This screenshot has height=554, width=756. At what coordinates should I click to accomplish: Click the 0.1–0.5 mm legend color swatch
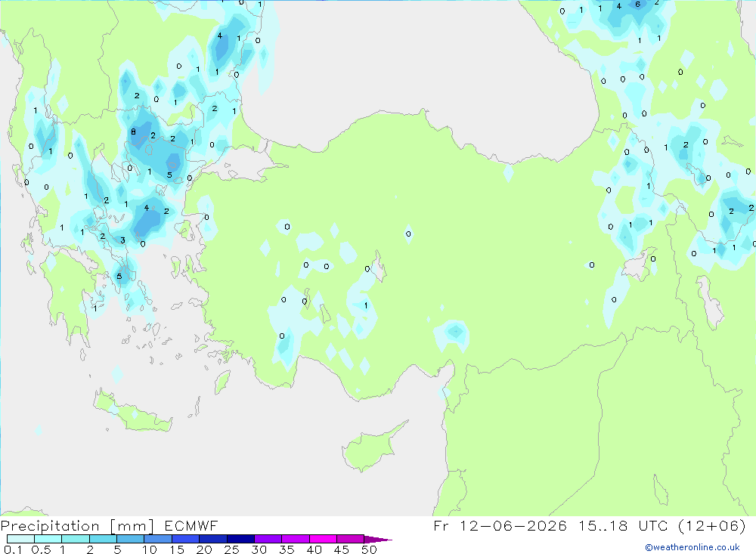[20, 539]
